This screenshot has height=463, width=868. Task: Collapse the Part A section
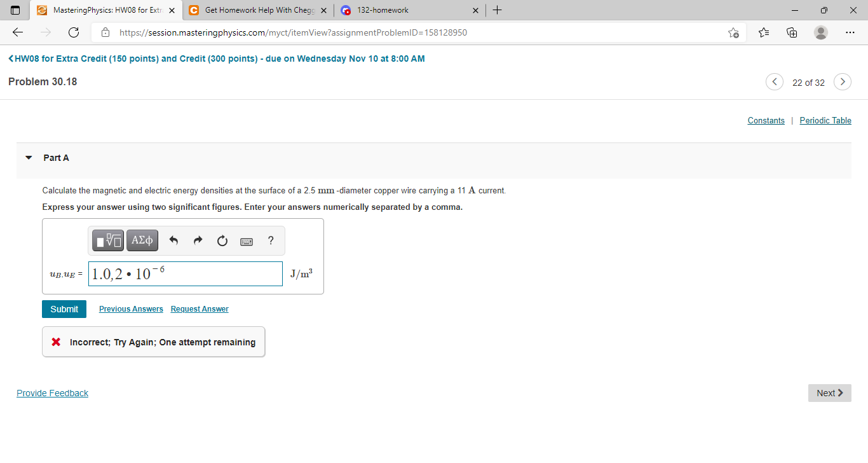tap(28, 157)
